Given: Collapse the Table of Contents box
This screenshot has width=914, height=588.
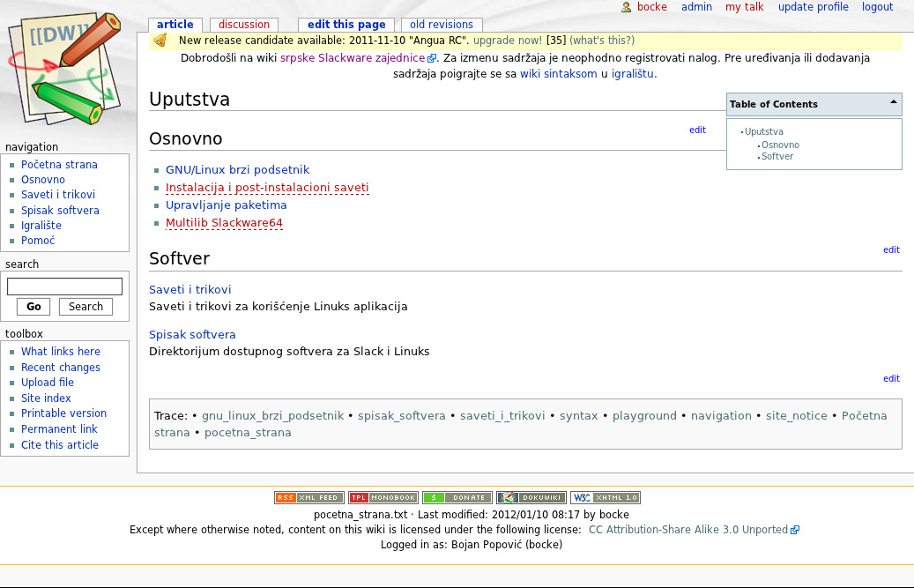Looking at the screenshot, I should click(x=894, y=103).
